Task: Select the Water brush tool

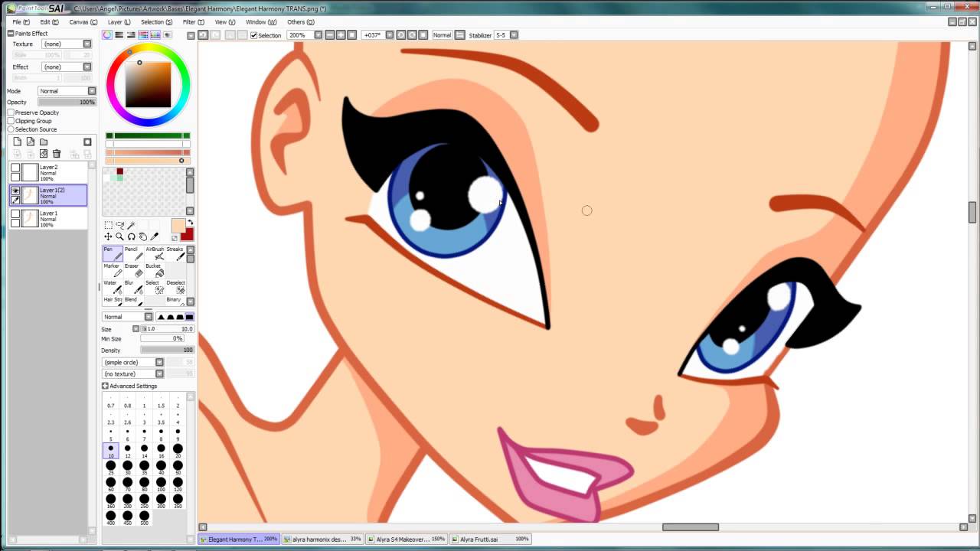Action: tap(113, 288)
